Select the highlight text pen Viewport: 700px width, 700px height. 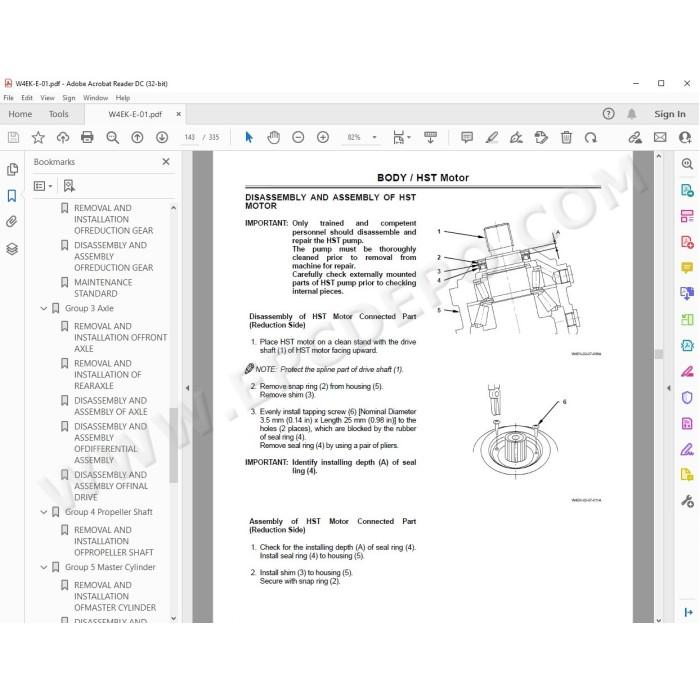pyautogui.click(x=492, y=138)
